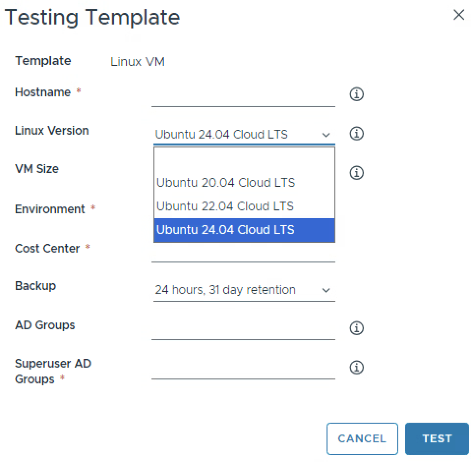Screen dimensions: 476x462
Task: Click into the AD Groups input
Action: 243,330
